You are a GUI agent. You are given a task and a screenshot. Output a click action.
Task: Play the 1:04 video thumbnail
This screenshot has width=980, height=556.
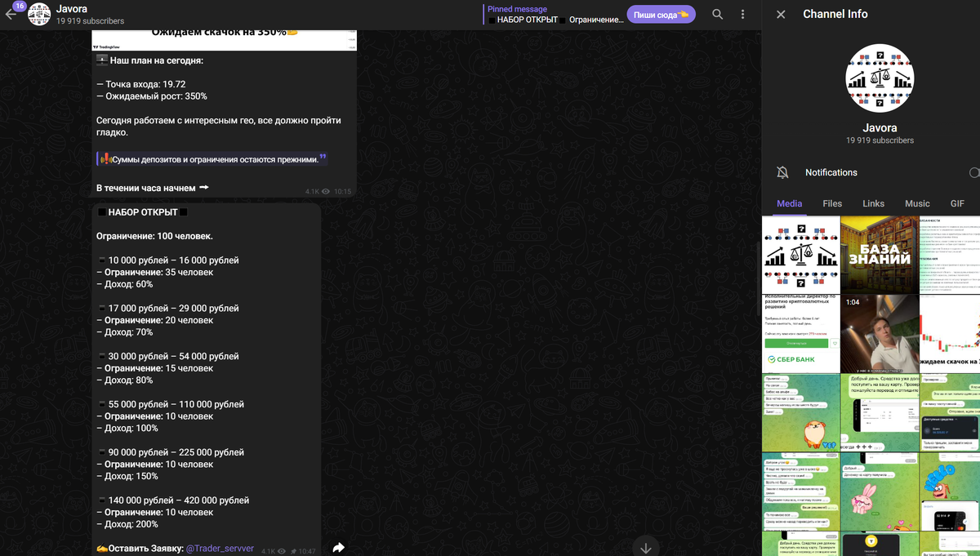[880, 334]
